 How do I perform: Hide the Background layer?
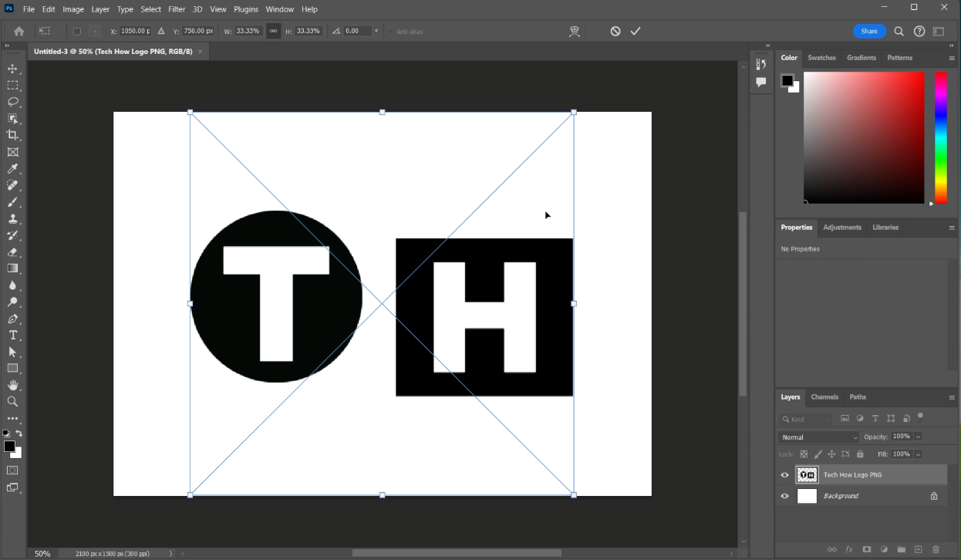tap(784, 496)
